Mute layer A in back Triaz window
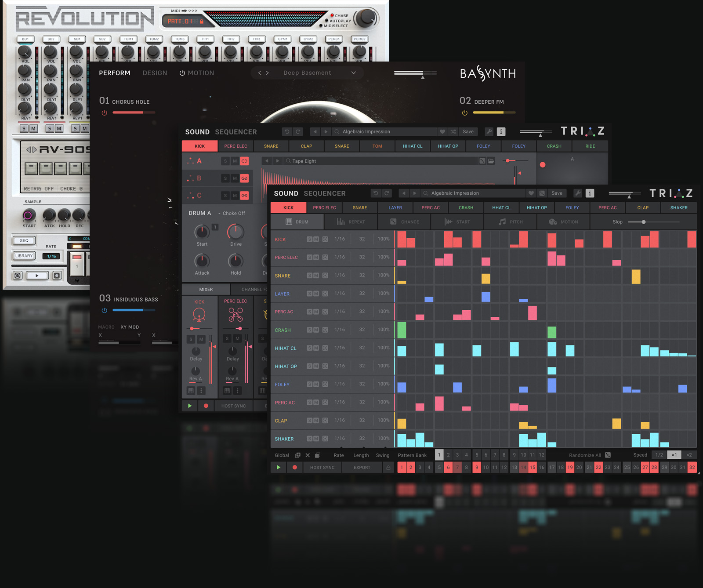Screen dimensions: 703x588 (x=235, y=161)
